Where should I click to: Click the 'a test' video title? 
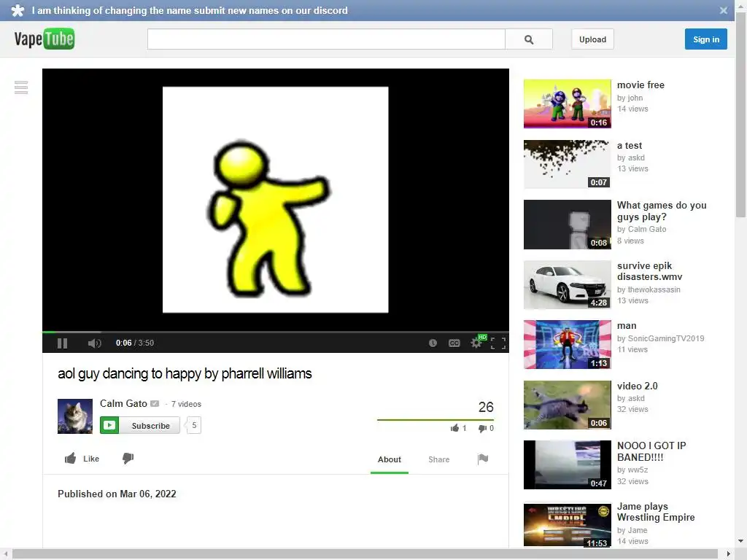(x=630, y=145)
